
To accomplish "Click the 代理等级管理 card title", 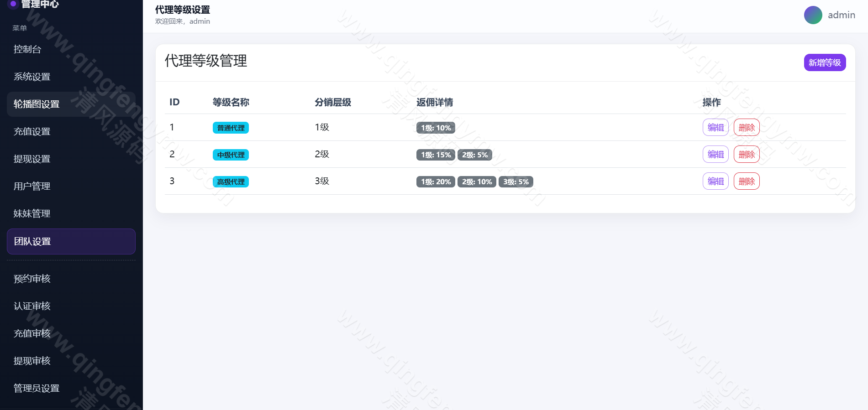I will [206, 61].
